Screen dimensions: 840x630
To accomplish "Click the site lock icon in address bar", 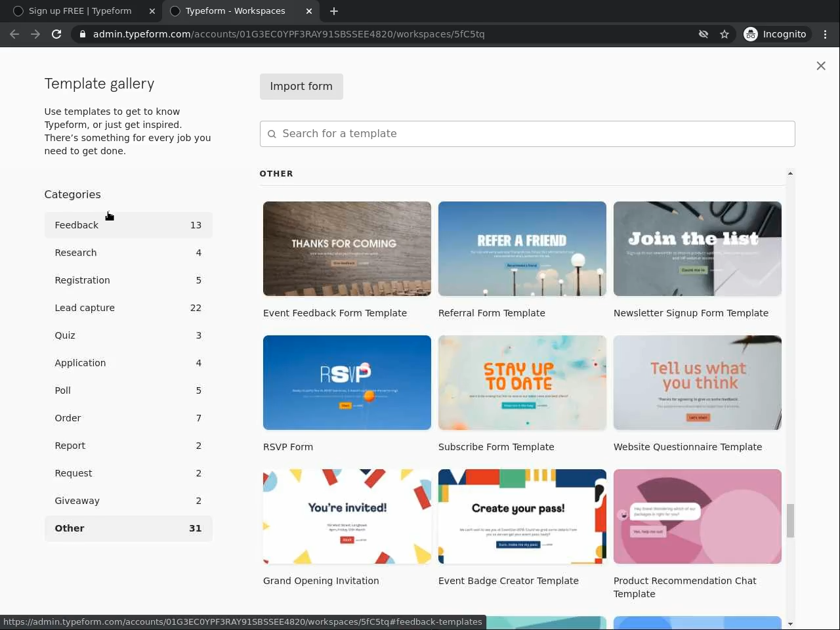I will [82, 34].
